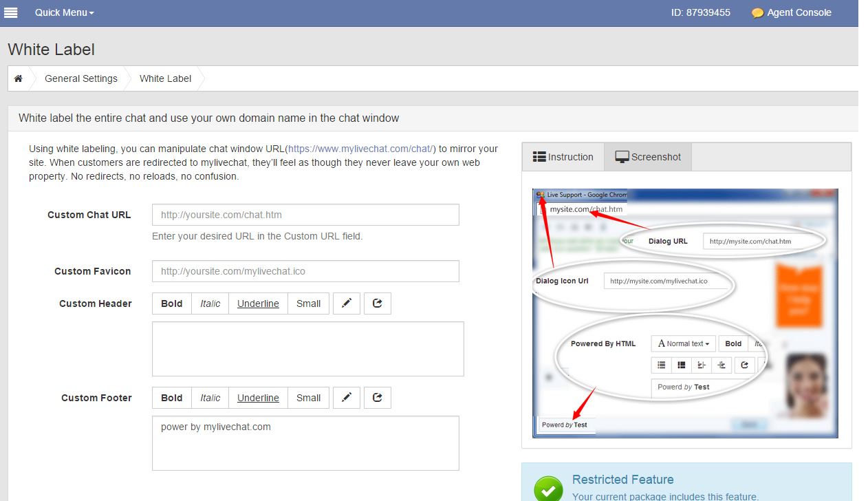Click Custom Header redo arrow icon

(377, 303)
